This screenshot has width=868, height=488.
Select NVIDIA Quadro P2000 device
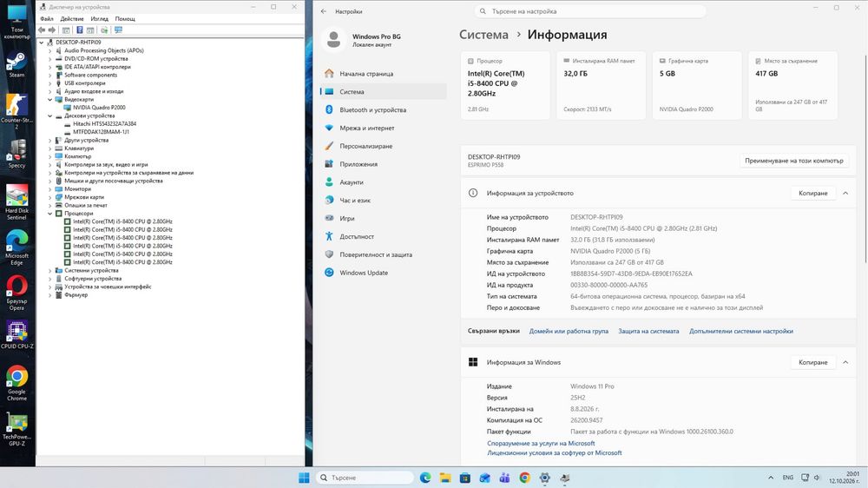99,108
